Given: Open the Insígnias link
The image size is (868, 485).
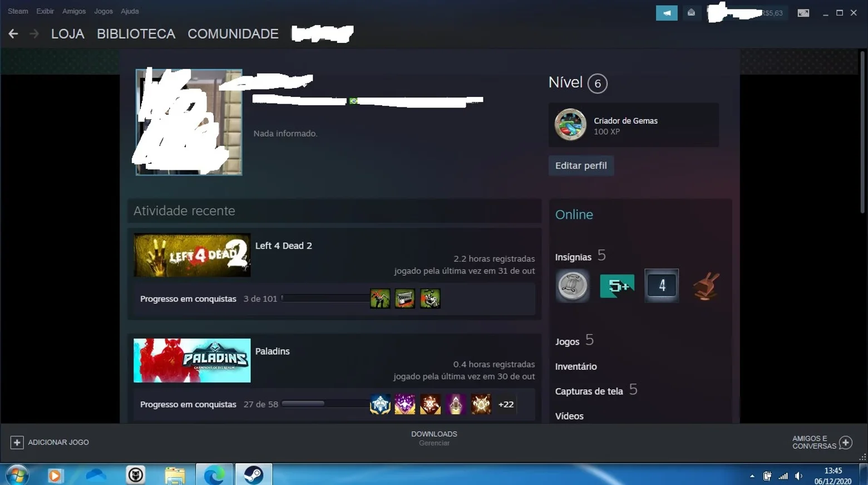Looking at the screenshot, I should pyautogui.click(x=573, y=257).
